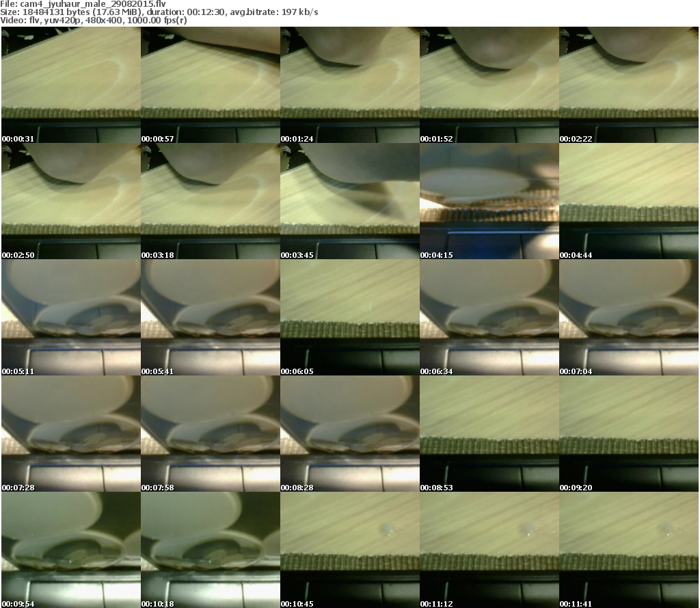Click the 'Video: flv, yuv420p' header line
The height and width of the screenshot is (608, 700).
(x=93, y=21)
